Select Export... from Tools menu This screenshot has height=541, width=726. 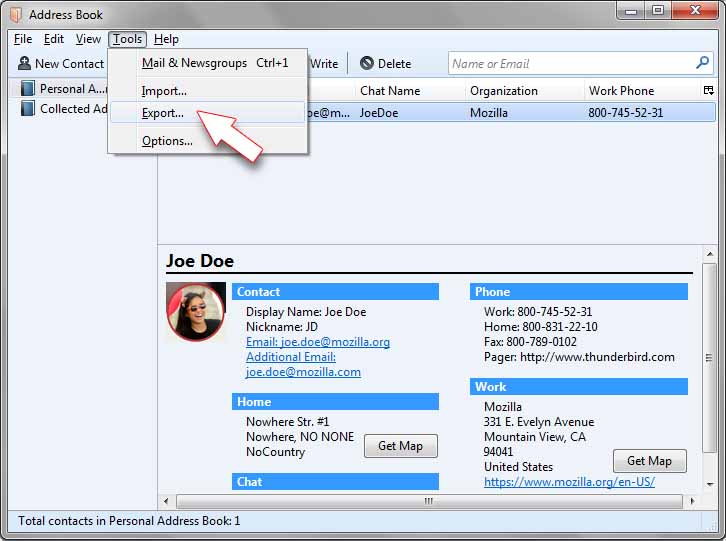208,113
